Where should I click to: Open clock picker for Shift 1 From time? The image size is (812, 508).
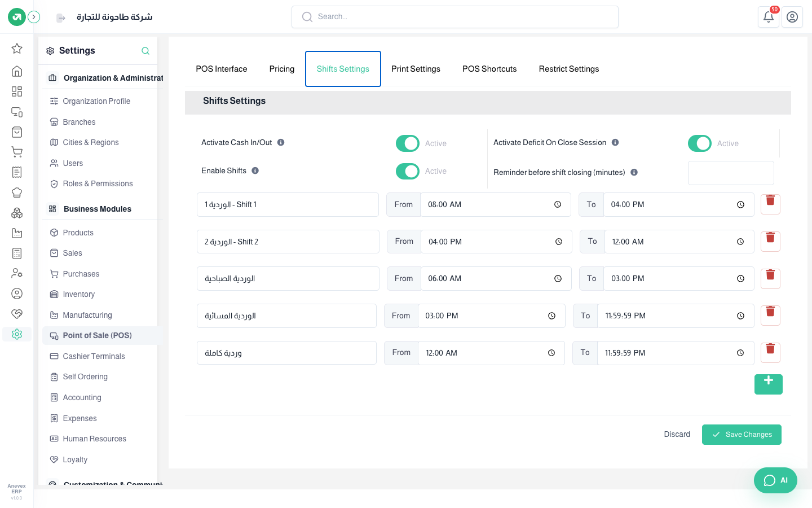pos(558,204)
